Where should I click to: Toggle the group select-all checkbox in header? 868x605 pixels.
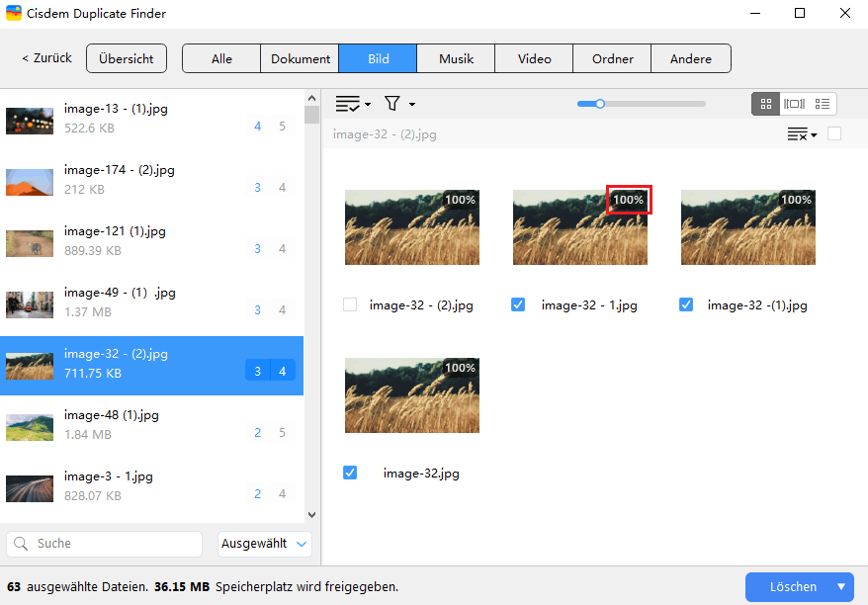[834, 134]
